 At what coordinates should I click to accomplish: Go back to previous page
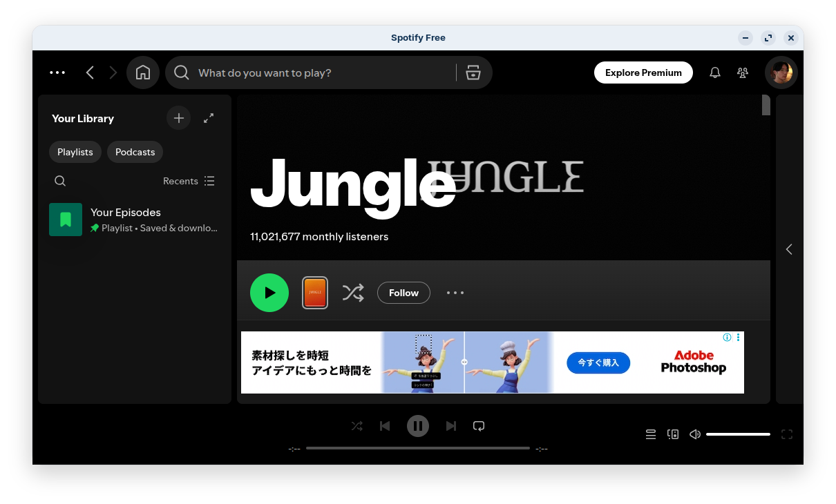[x=90, y=72]
